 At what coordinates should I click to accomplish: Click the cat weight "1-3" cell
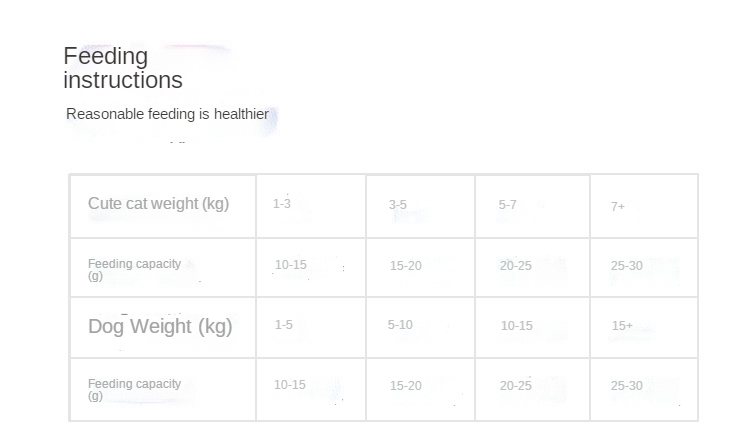pos(282,204)
